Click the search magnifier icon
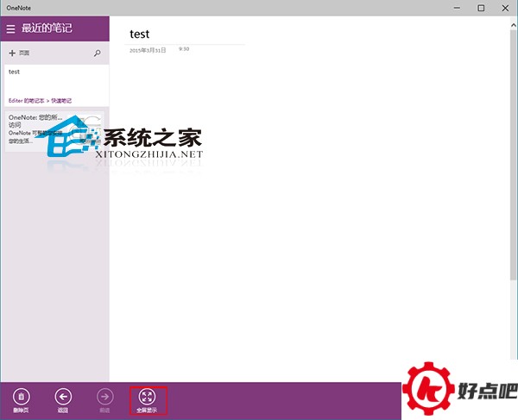This screenshot has width=518, height=420. (97, 53)
